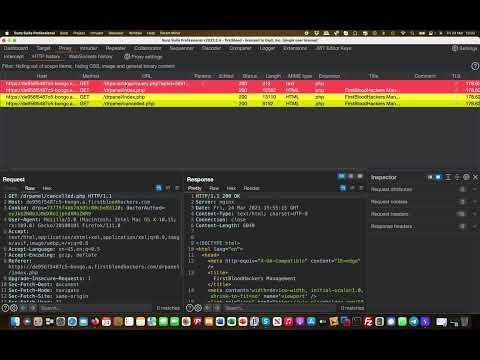480x360 pixels.
Task: Switch to the Target tab
Action: tap(43, 48)
